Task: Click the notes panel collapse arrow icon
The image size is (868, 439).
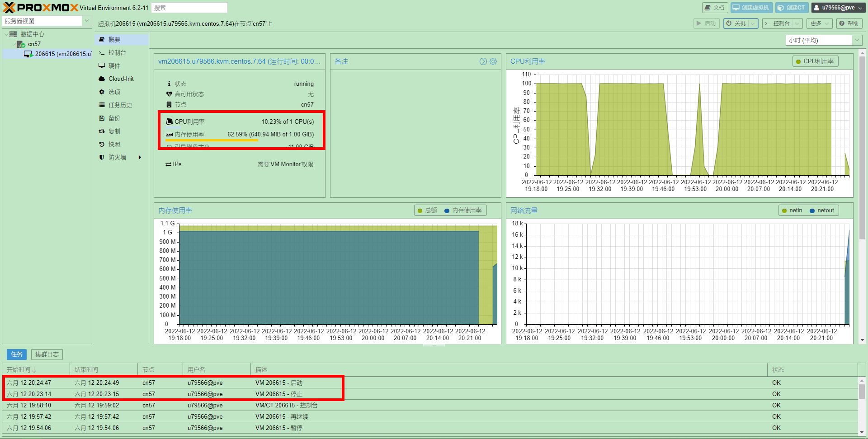Action: click(x=483, y=61)
